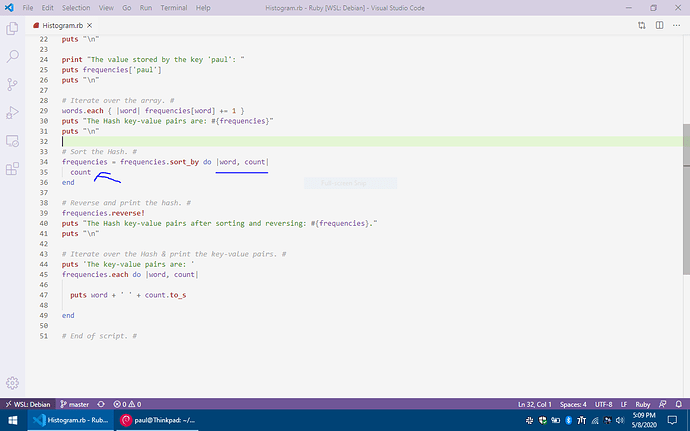
Task: Open the editor More Actions menu
Action: 676,26
